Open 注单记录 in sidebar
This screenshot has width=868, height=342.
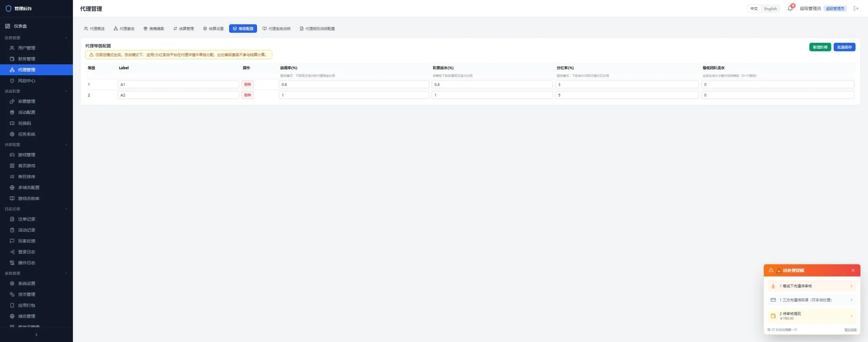pos(36,219)
